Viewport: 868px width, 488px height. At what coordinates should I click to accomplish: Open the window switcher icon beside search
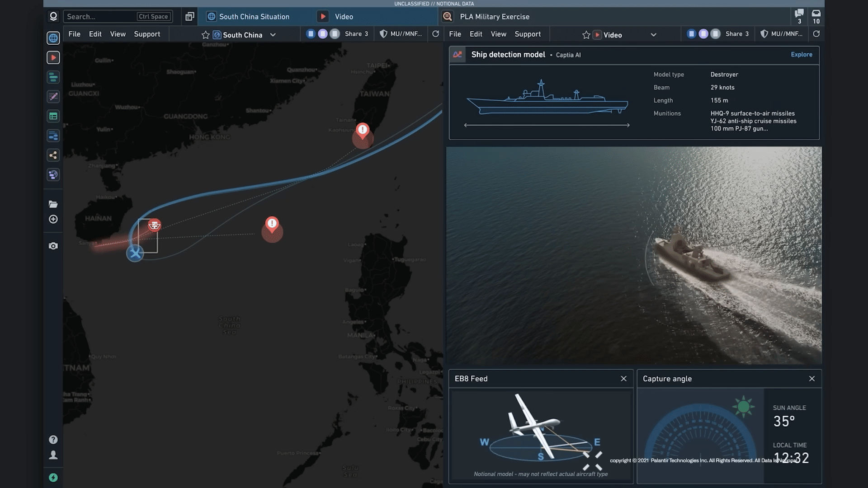(190, 17)
